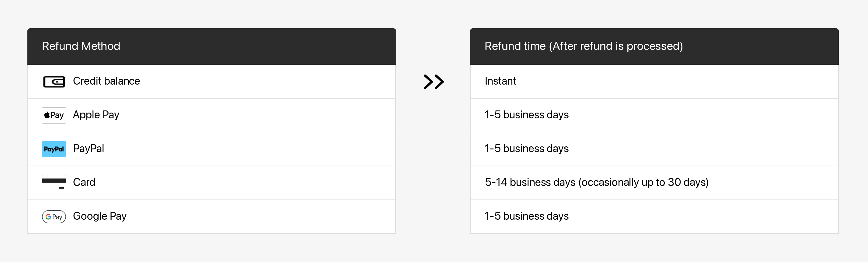Click the Refund time header
This screenshot has height=262, width=868.
(x=584, y=46)
